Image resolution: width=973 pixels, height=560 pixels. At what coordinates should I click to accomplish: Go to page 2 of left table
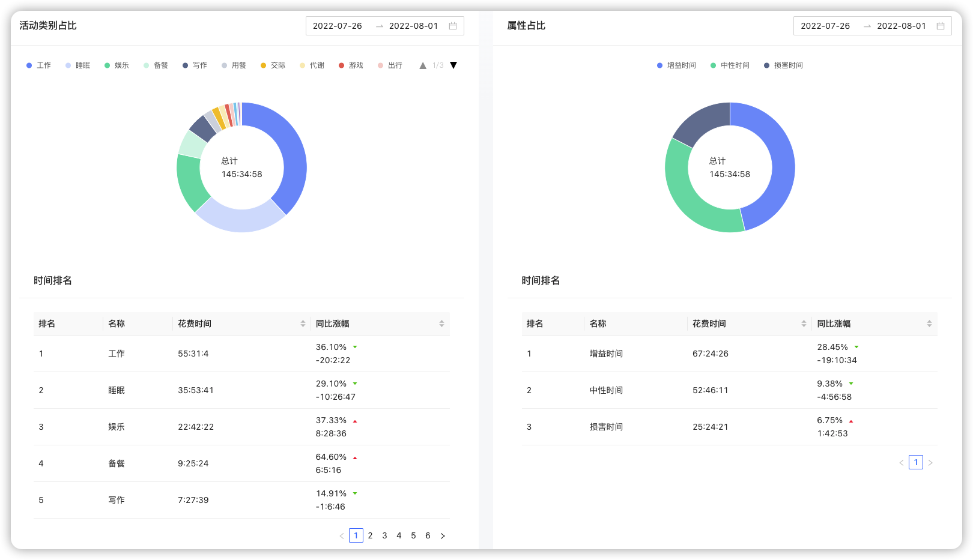370,535
